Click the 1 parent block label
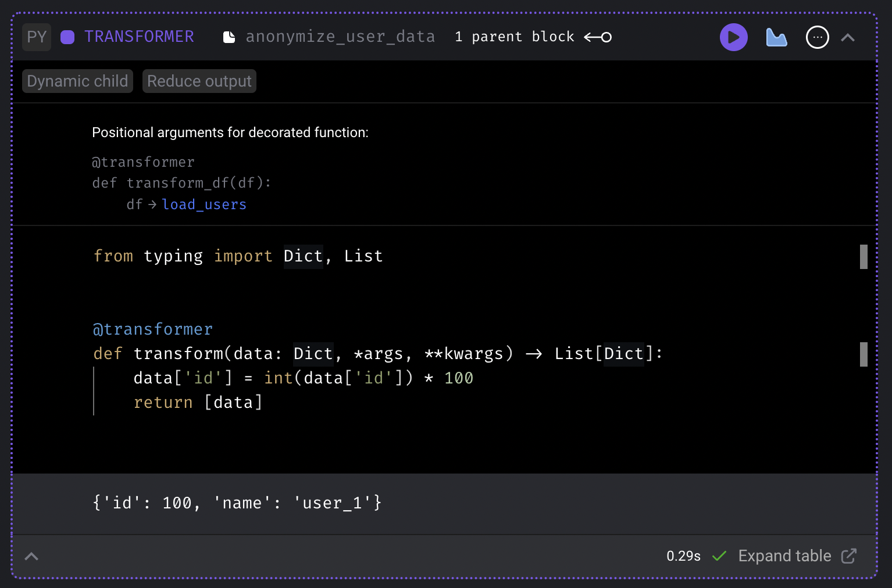Viewport: 892px width, 588px height. 515,37
